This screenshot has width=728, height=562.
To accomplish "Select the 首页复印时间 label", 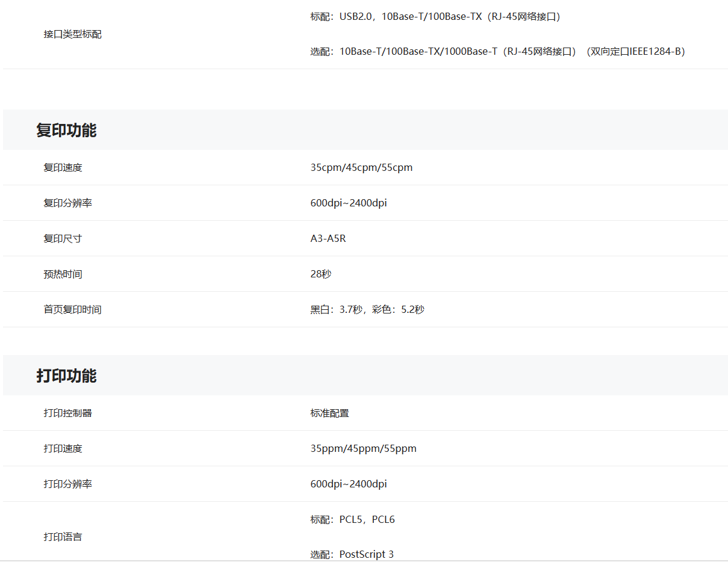I will (x=72, y=309).
